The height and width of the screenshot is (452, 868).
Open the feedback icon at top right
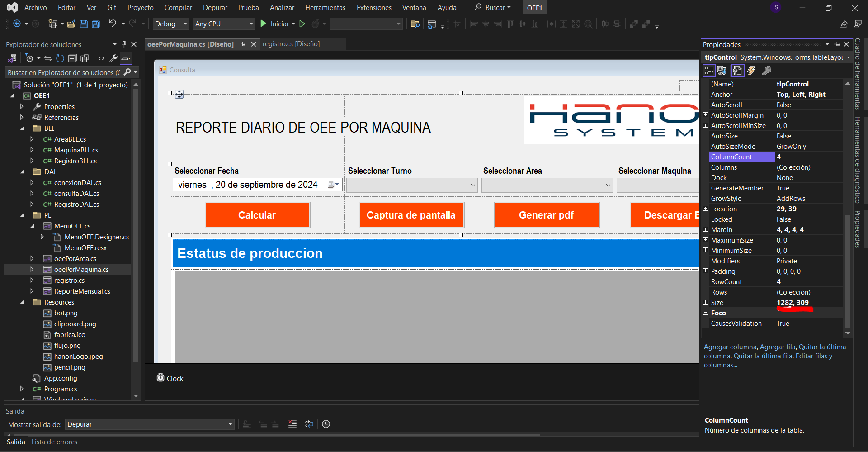coord(858,24)
